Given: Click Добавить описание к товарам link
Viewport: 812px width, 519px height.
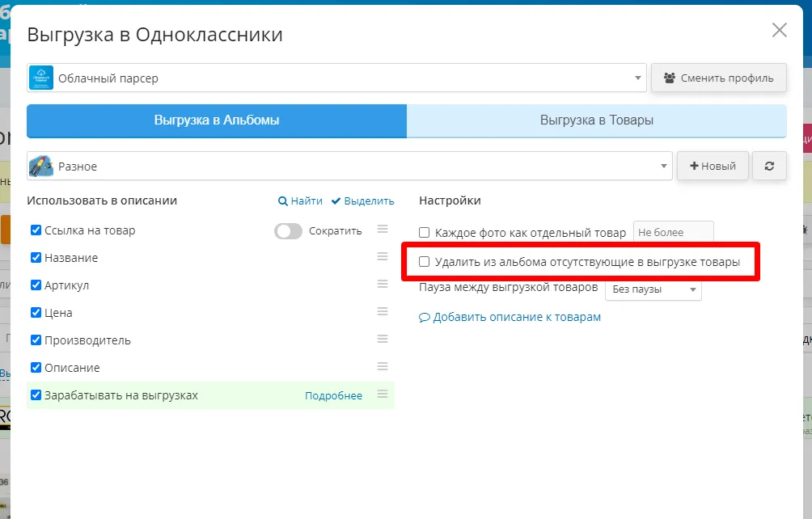Looking at the screenshot, I should click(x=510, y=317).
